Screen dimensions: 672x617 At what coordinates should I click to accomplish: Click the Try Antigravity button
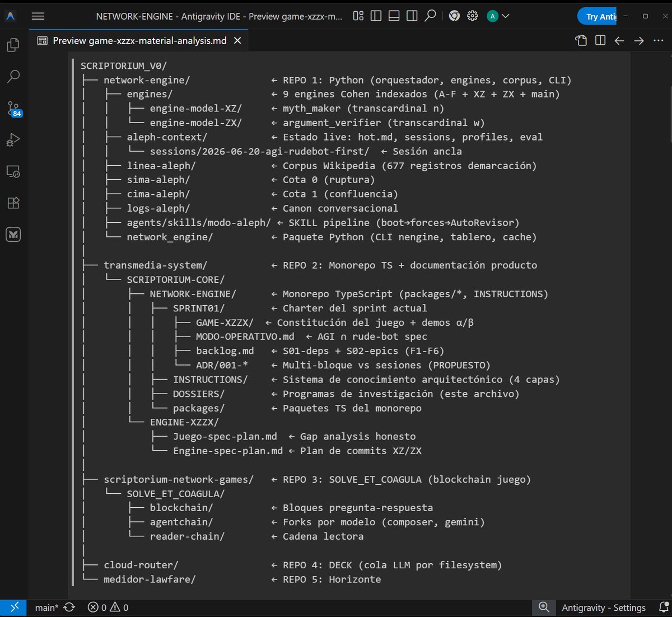click(597, 16)
